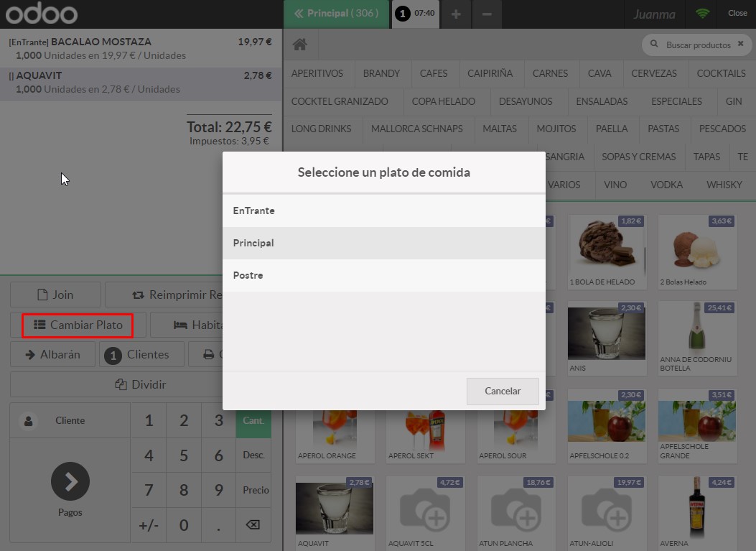Screen dimensions: 756x551
Task: Select order 1 tab at 07:40
Action: [415, 14]
